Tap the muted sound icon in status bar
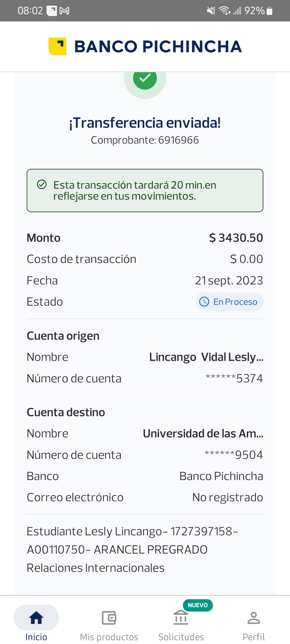Image resolution: width=290 pixels, height=644 pixels. click(x=211, y=11)
